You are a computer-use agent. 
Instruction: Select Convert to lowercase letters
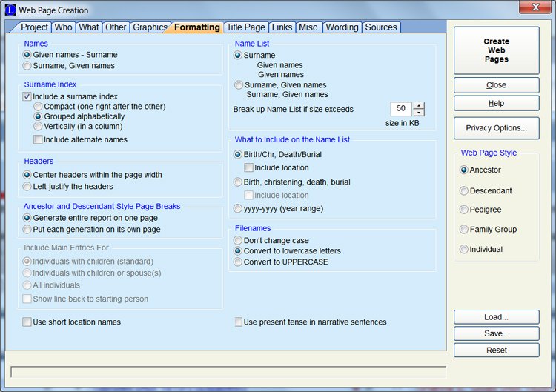pos(287,251)
